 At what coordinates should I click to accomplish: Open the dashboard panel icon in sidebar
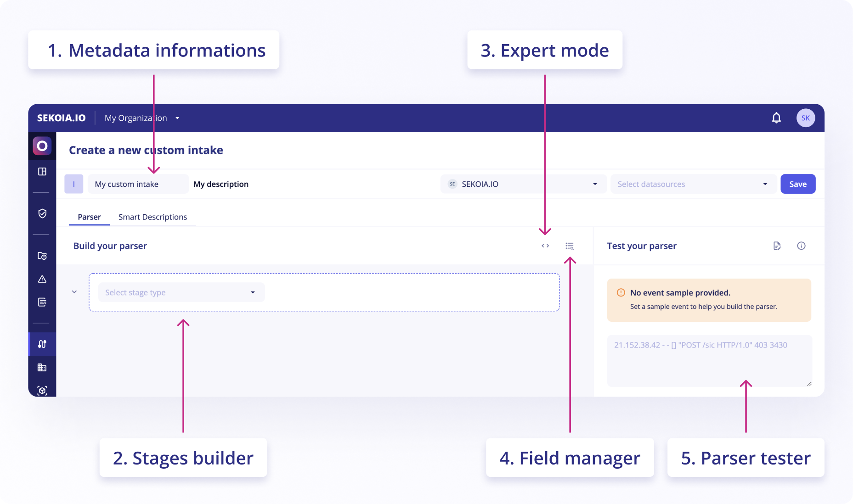click(42, 172)
